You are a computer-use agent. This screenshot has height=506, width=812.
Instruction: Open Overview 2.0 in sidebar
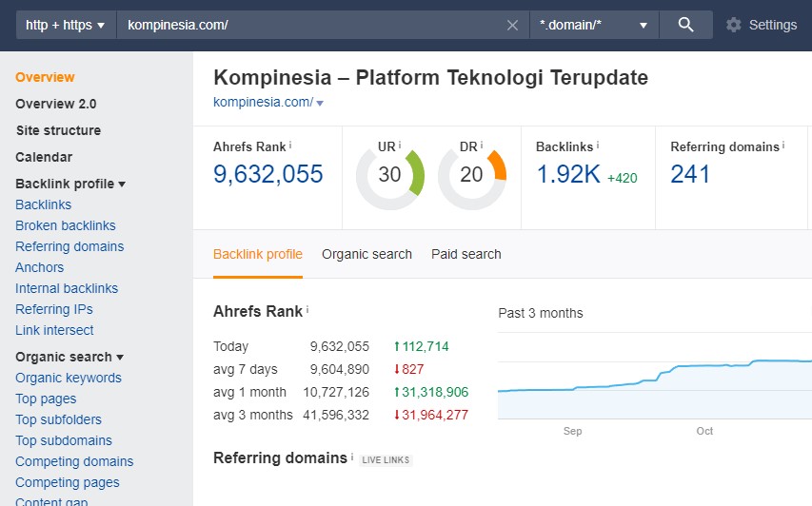pyautogui.click(x=56, y=104)
